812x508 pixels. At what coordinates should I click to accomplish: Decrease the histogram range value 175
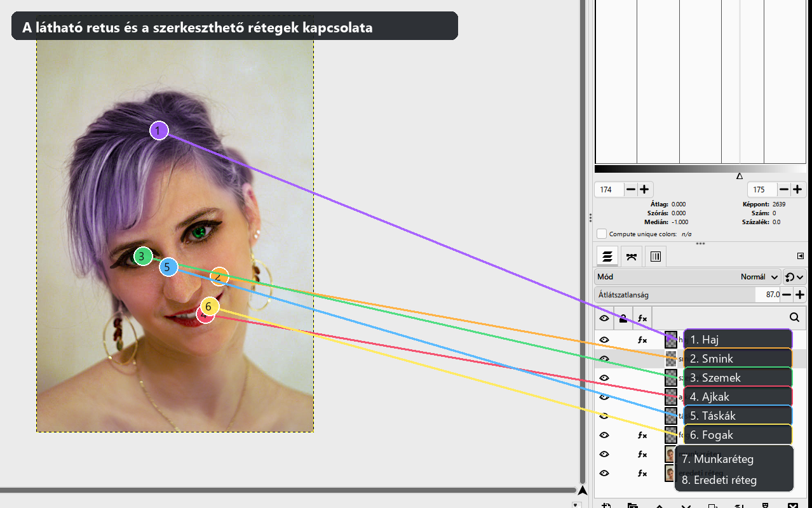784,189
